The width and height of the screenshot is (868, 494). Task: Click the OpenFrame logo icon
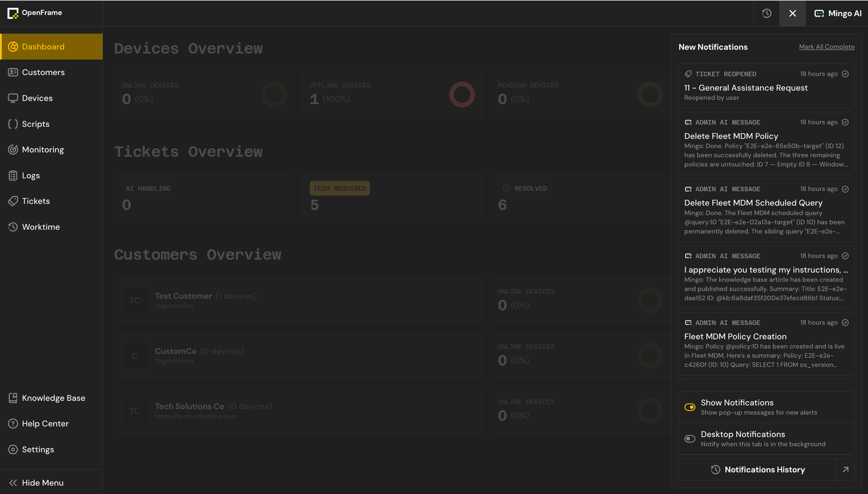click(13, 13)
